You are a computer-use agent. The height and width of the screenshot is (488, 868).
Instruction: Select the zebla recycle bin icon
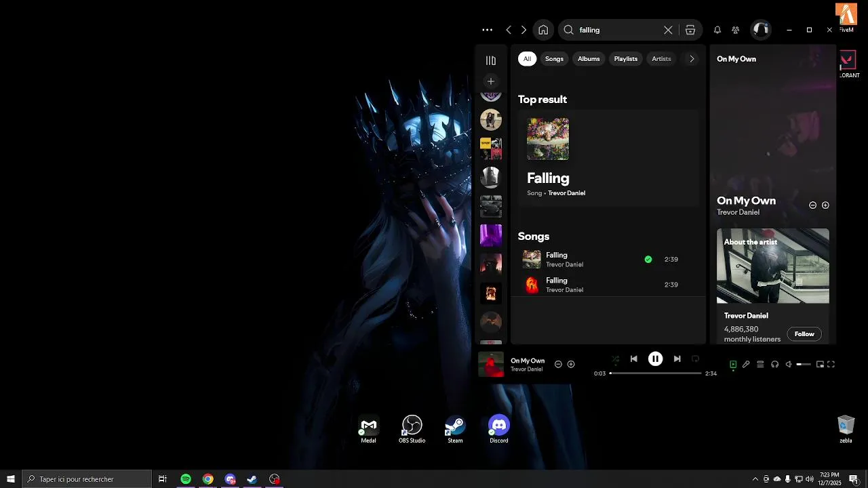846,429
